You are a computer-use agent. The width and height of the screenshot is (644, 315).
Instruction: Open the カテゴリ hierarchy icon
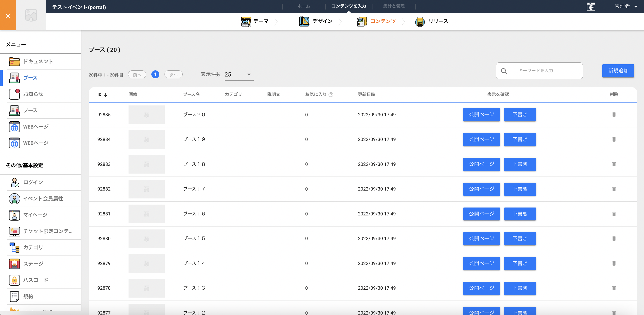(14, 248)
